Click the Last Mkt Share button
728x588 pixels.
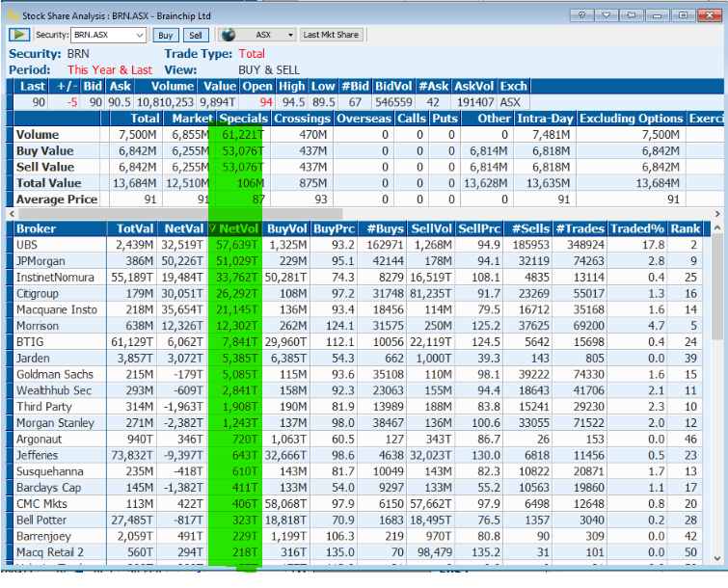(331, 35)
